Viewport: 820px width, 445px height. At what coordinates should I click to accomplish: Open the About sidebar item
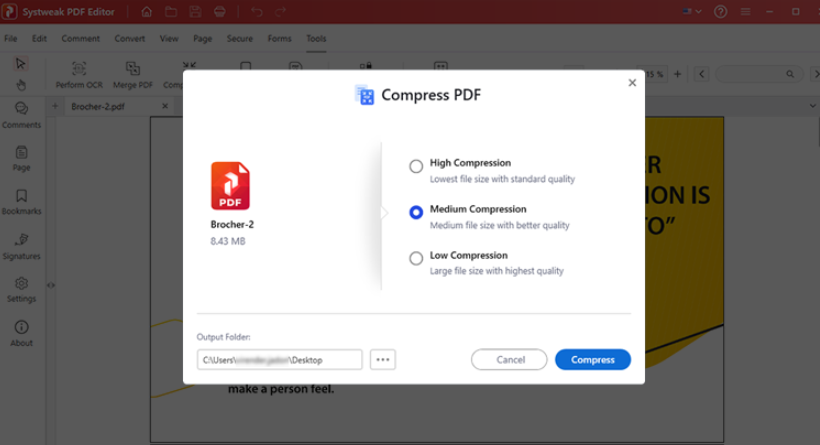click(x=21, y=334)
